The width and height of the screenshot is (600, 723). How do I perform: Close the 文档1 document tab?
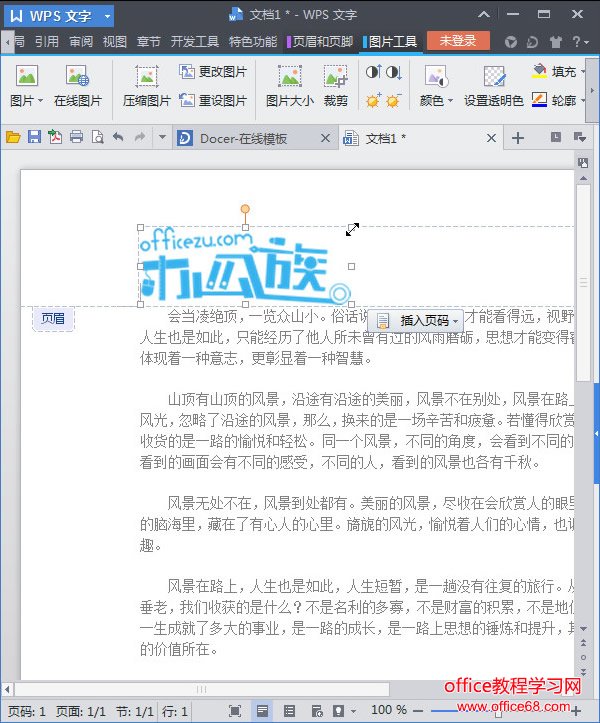pyautogui.click(x=492, y=138)
